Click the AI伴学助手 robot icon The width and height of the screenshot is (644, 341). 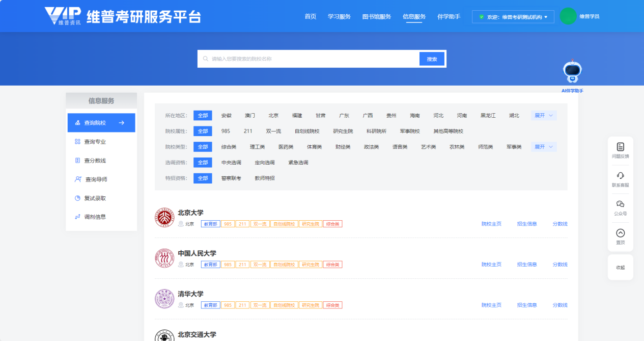point(572,72)
